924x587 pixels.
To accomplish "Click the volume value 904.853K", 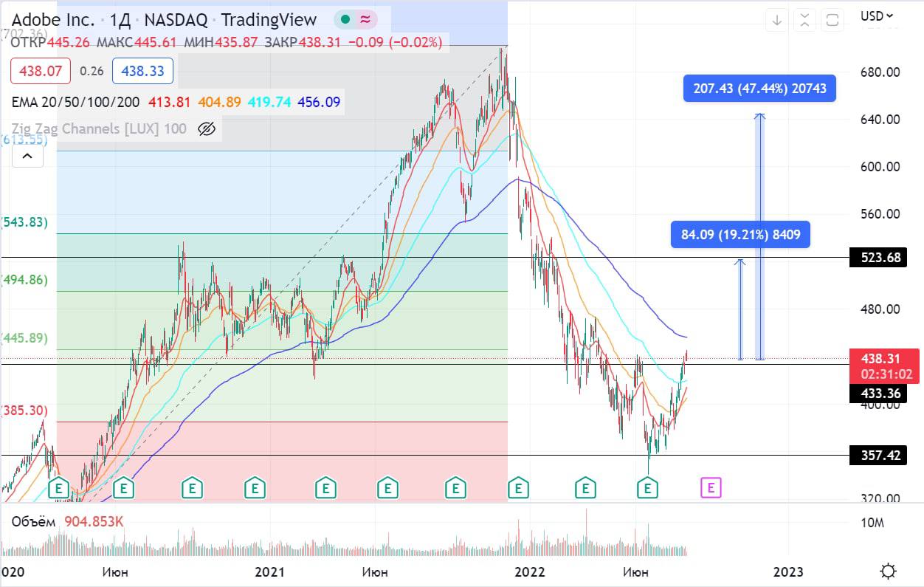I will [x=94, y=522].
